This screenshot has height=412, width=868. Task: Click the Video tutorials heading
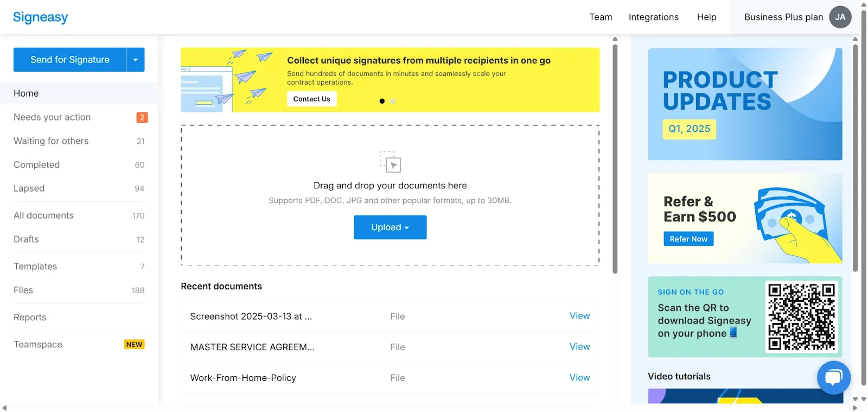[x=679, y=376]
